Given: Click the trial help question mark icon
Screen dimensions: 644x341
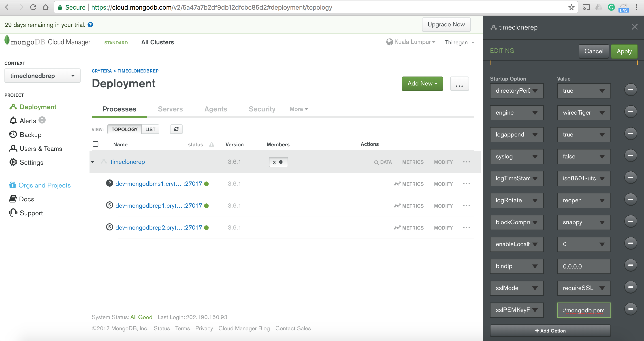Looking at the screenshot, I should coord(90,24).
